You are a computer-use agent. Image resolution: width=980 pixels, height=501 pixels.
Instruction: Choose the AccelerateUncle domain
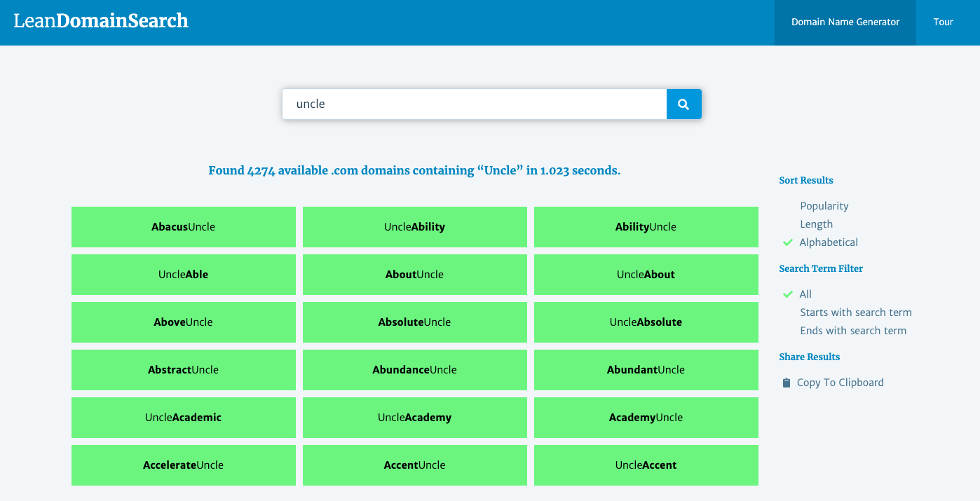[184, 465]
